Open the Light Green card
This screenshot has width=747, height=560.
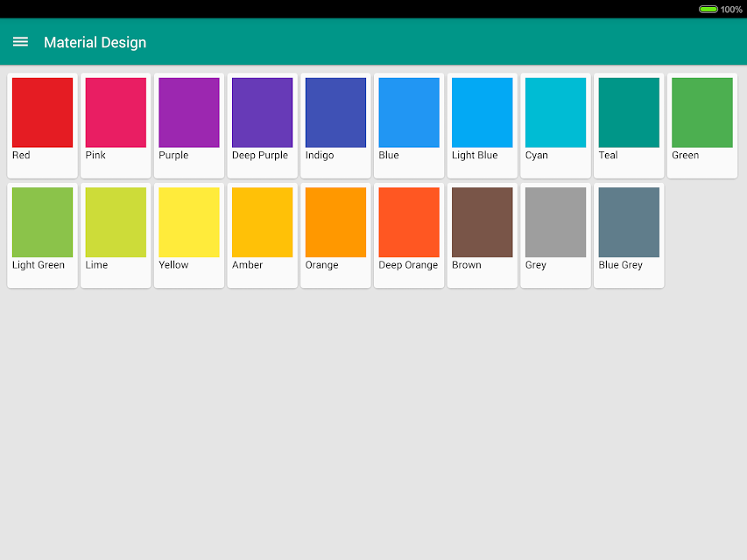click(42, 235)
